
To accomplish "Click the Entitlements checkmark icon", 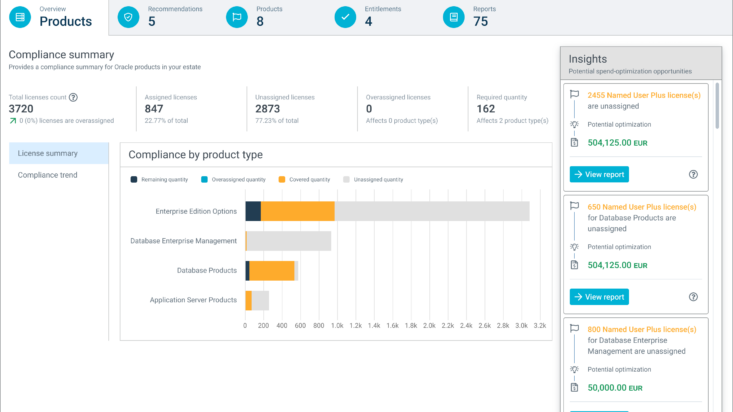I will point(345,16).
